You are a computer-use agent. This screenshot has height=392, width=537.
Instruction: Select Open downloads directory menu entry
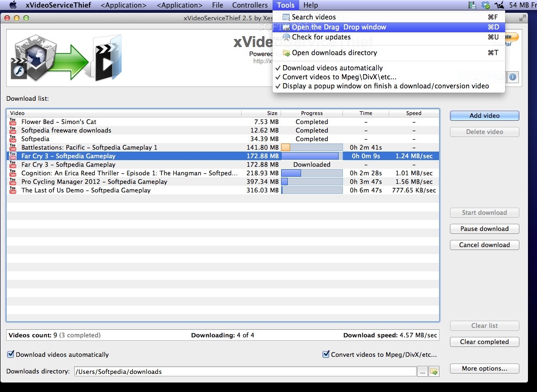coord(389,53)
